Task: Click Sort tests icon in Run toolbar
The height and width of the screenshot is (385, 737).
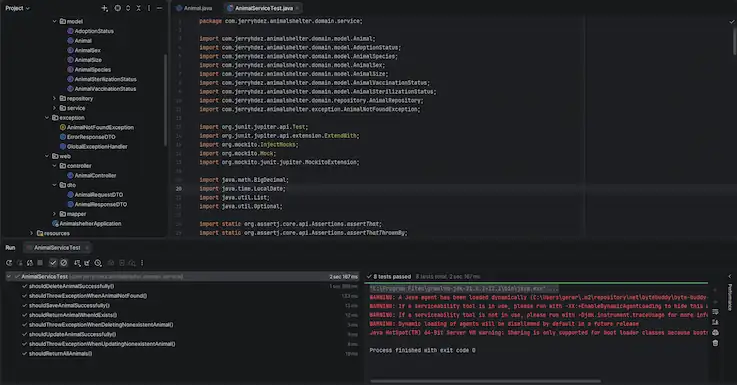Action: coord(77,263)
